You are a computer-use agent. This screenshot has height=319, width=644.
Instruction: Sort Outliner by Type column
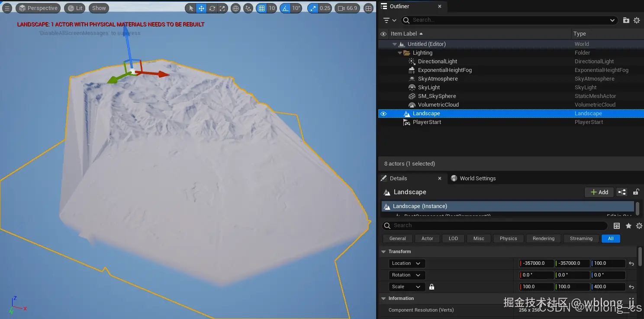click(580, 34)
